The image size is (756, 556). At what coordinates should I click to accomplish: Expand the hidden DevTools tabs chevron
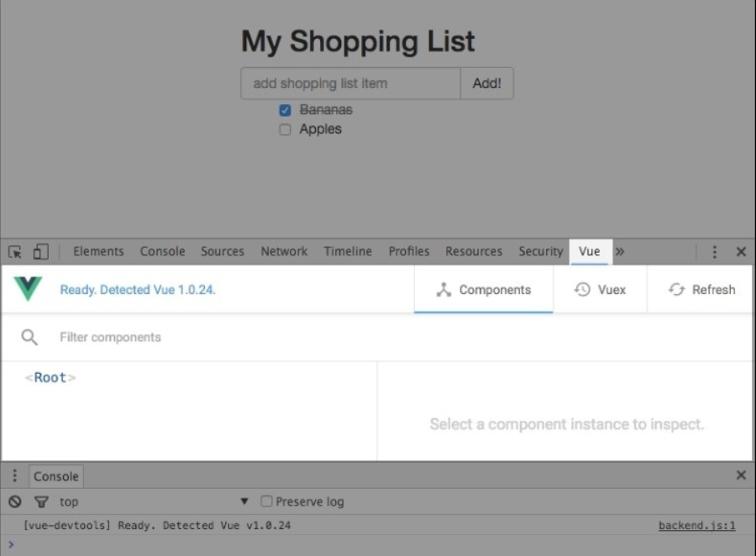pos(620,251)
